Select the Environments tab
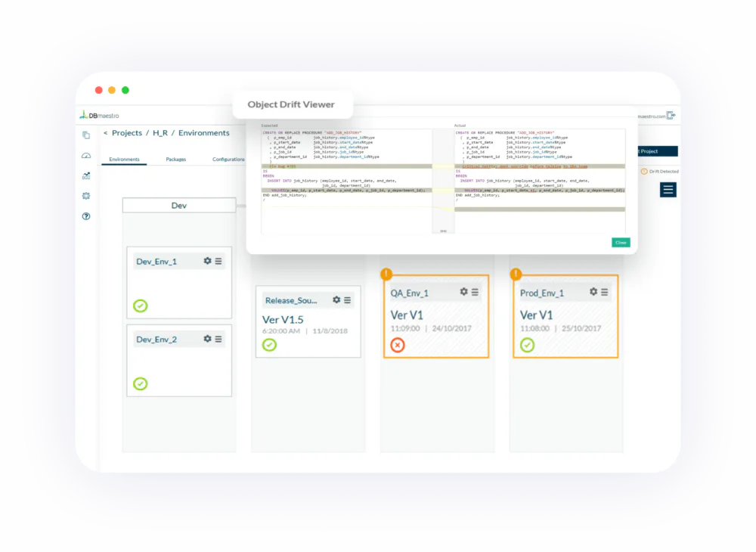This screenshot has height=552, width=756. click(125, 159)
